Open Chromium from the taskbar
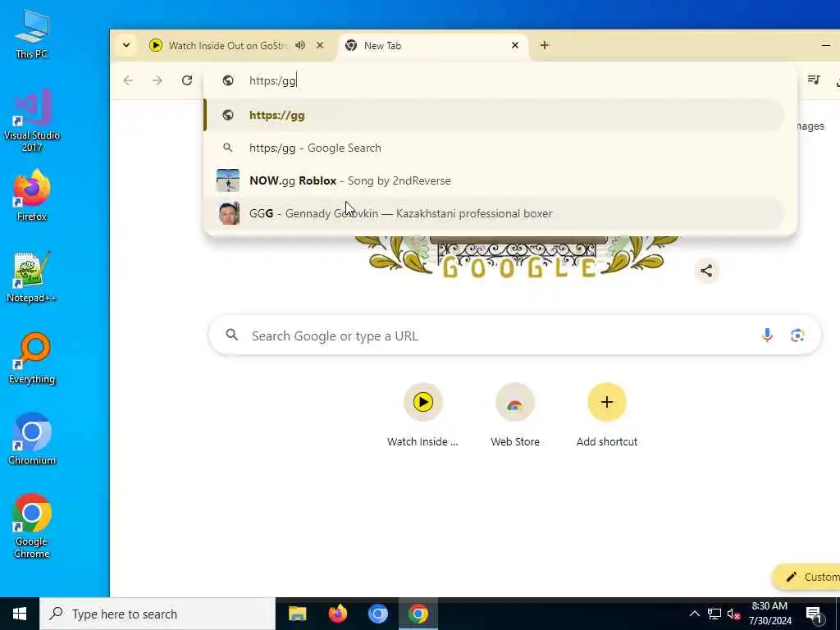This screenshot has width=840, height=630. (377, 614)
